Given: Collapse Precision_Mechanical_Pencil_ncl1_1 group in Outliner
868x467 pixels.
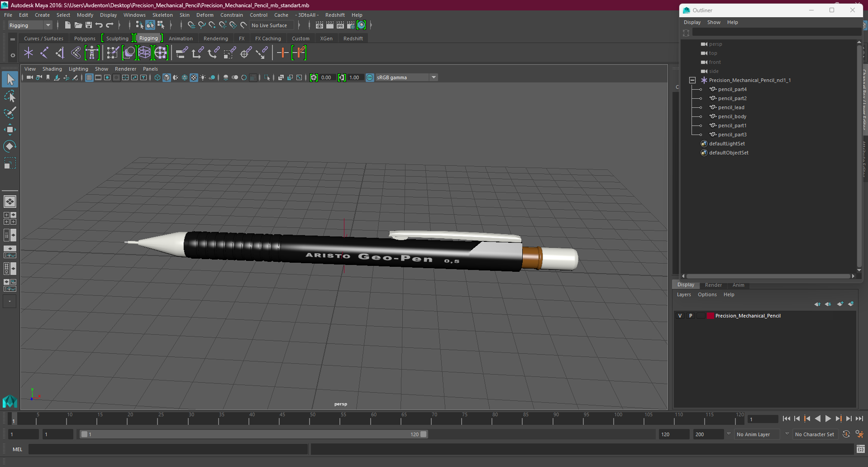Looking at the screenshot, I should pyautogui.click(x=692, y=80).
